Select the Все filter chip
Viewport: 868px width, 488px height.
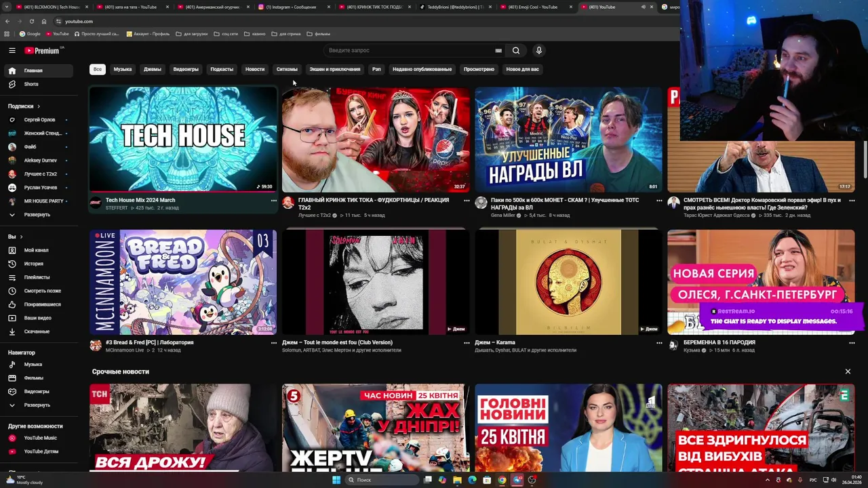98,69
